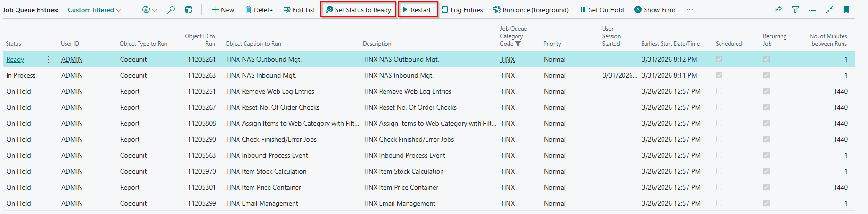Select Report type for object 11205290
868x214 pixels.
click(x=130, y=139)
